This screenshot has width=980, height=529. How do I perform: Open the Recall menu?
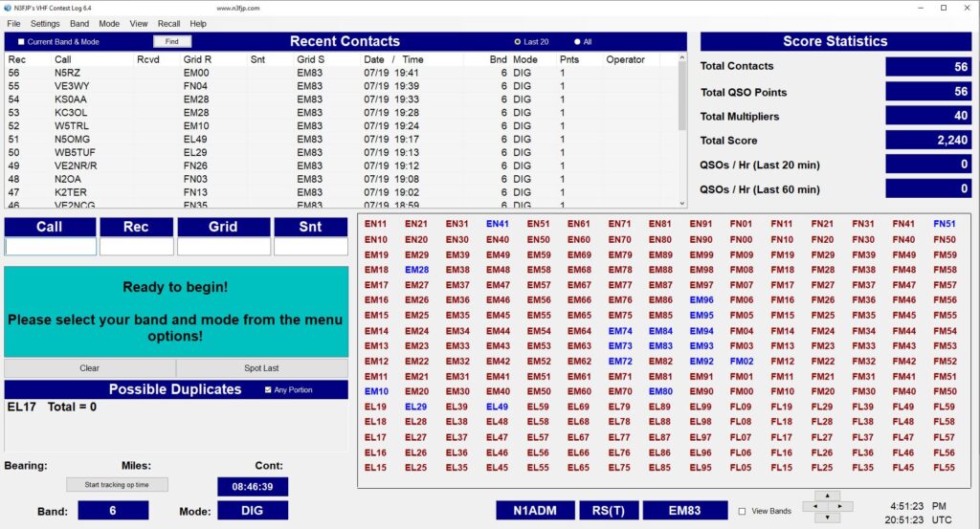(x=168, y=23)
